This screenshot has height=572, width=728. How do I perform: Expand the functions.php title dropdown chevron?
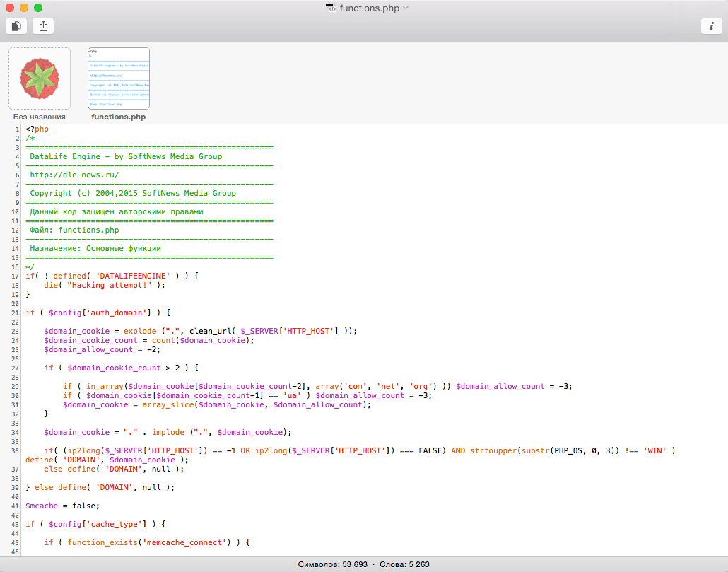coord(406,8)
